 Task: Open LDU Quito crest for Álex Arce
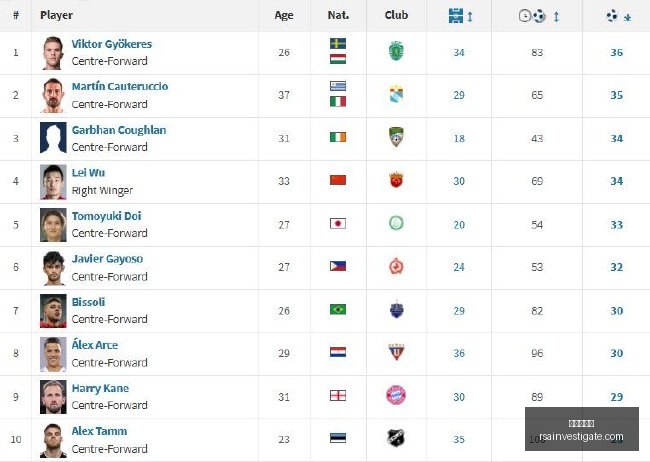point(396,352)
